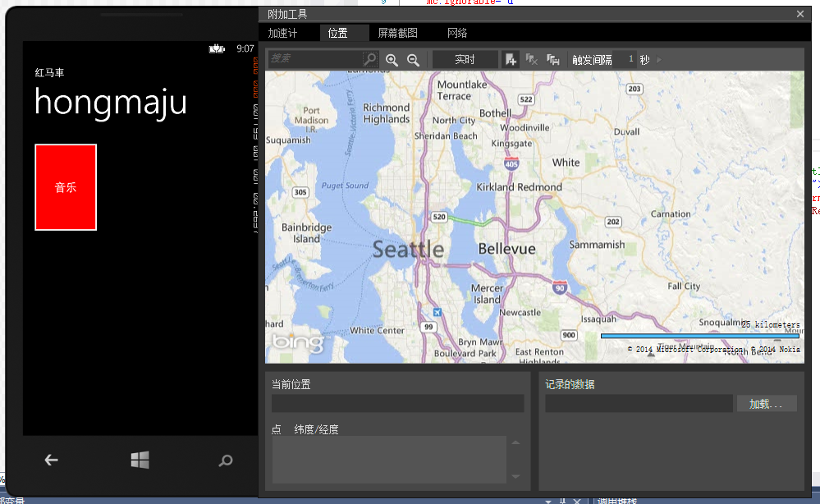The width and height of the screenshot is (820, 504).
Task: Click the trigger interval seconds field
Action: (x=625, y=59)
